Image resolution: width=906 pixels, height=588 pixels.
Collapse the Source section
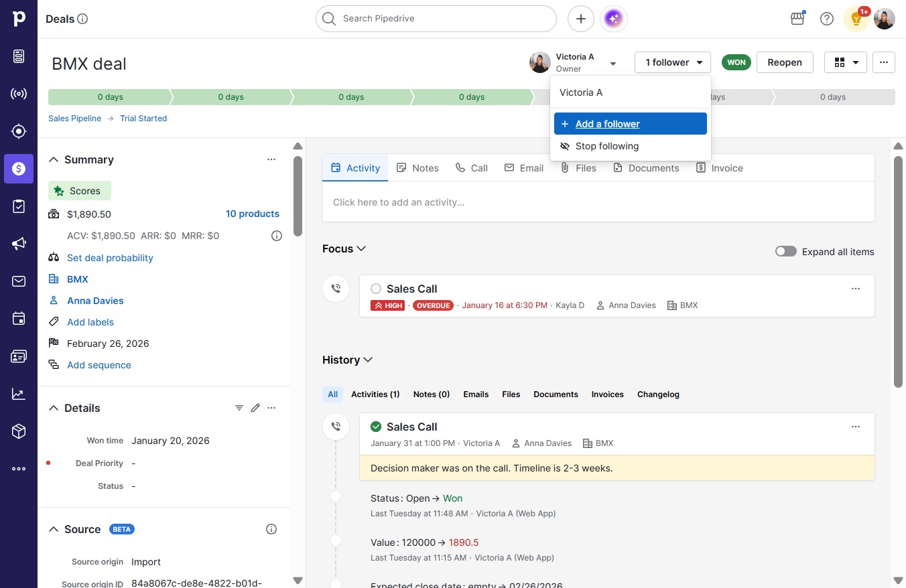[x=54, y=529]
